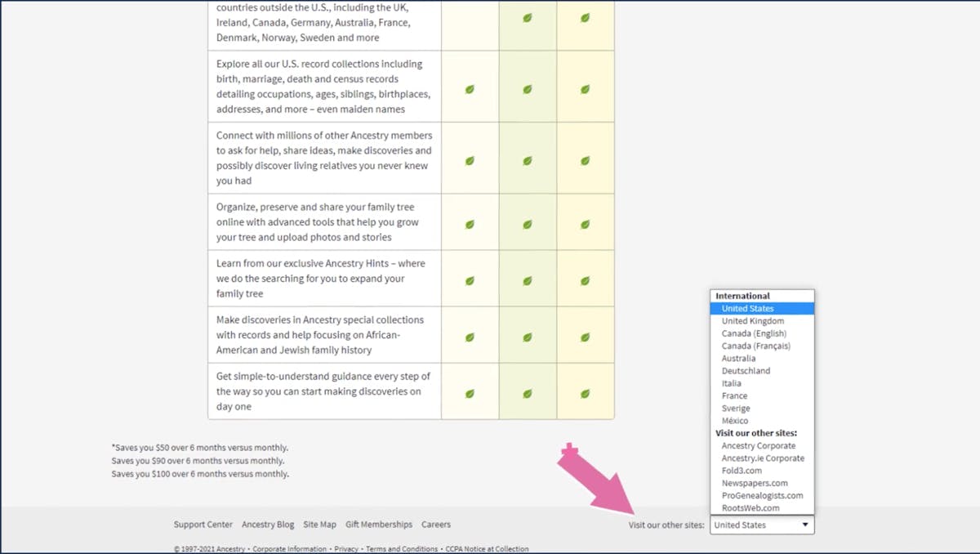Pick ProGenealogists.com from the list
The height and width of the screenshot is (554, 980).
tap(762, 495)
